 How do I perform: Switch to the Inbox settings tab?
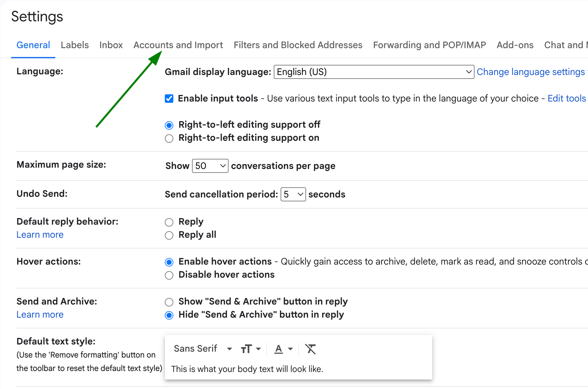tap(111, 45)
